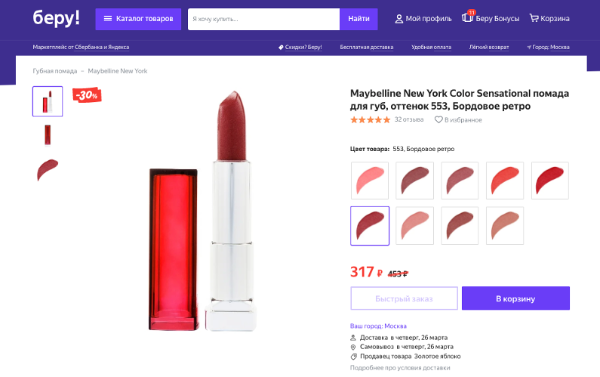Open the Каталог товаров menu
This screenshot has width=600, height=377.
138,19
